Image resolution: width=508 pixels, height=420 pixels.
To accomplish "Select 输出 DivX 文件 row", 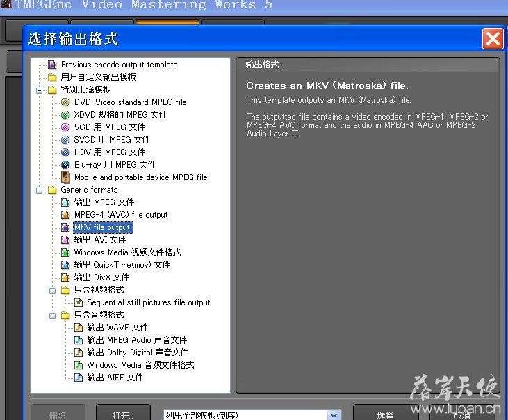I will coord(101,277).
